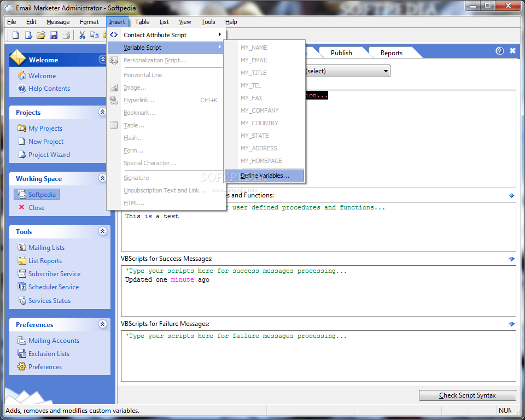
Task: Open the Help menu
Action: 231,22
